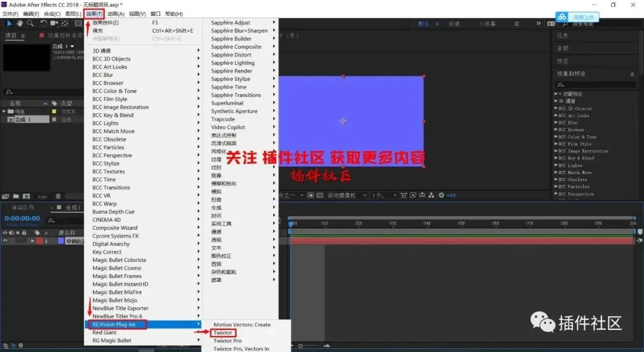Image resolution: width=644 pixels, height=352 pixels.
Task: Click the lock column header icon in timeline
Action: coord(24,233)
